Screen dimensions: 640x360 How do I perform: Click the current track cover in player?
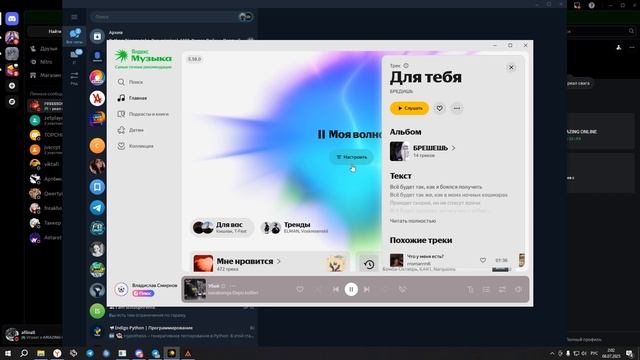[x=195, y=289]
